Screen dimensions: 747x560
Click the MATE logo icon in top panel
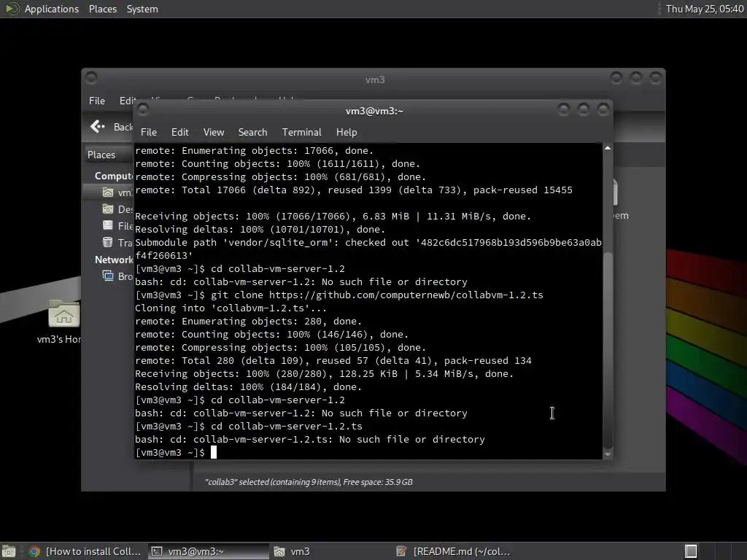click(x=12, y=9)
